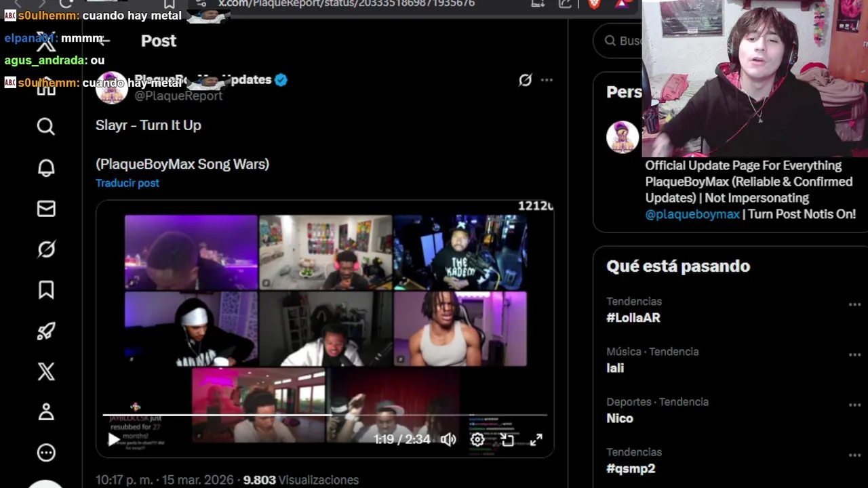The width and height of the screenshot is (868, 488).
Task: Click the browser address bar URL
Action: (347, 4)
